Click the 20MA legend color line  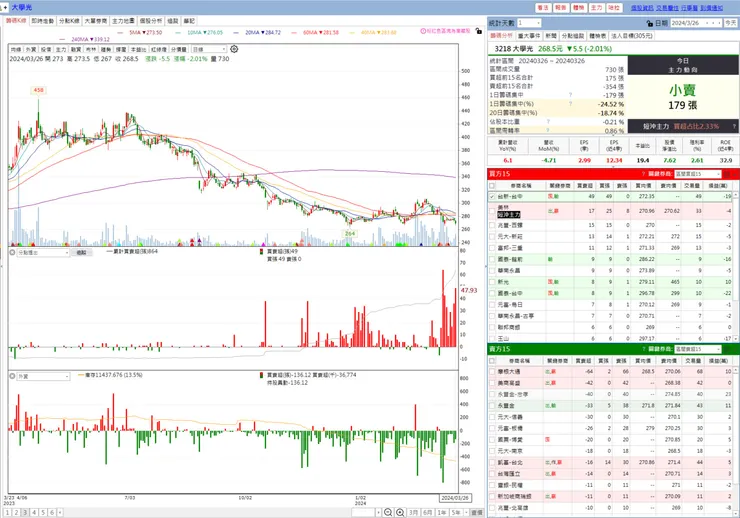235,33
